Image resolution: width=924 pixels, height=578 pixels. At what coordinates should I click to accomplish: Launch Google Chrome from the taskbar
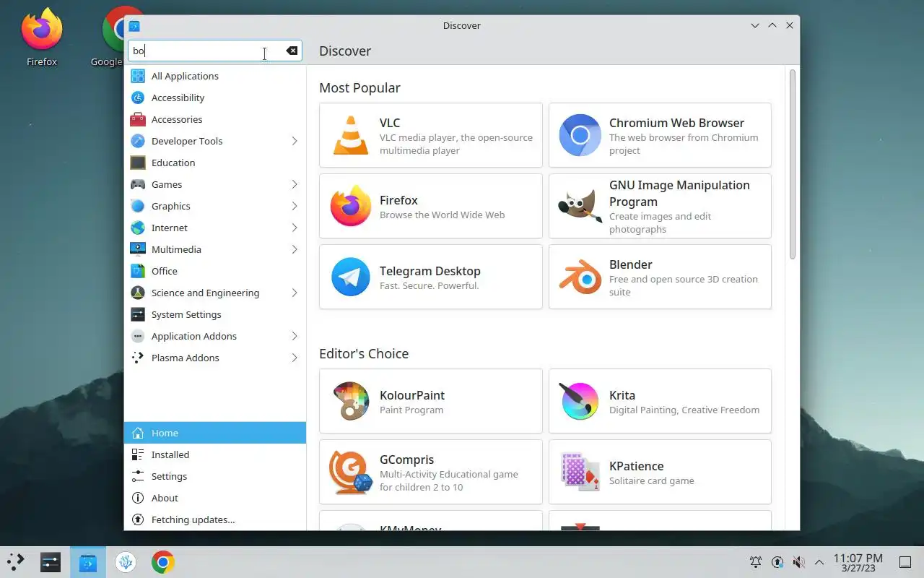(163, 562)
